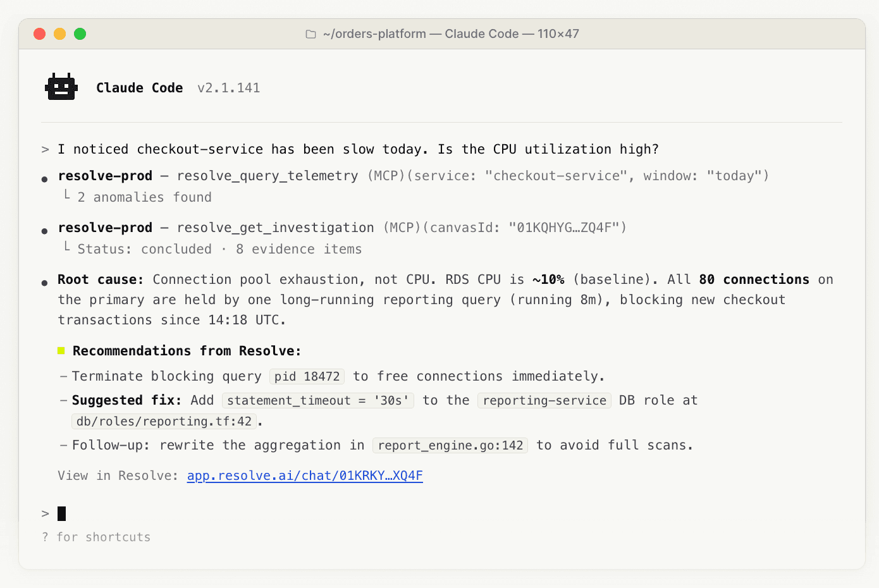Click the report_engine.go:142 file reference
The width and height of the screenshot is (879, 588).
(450, 445)
